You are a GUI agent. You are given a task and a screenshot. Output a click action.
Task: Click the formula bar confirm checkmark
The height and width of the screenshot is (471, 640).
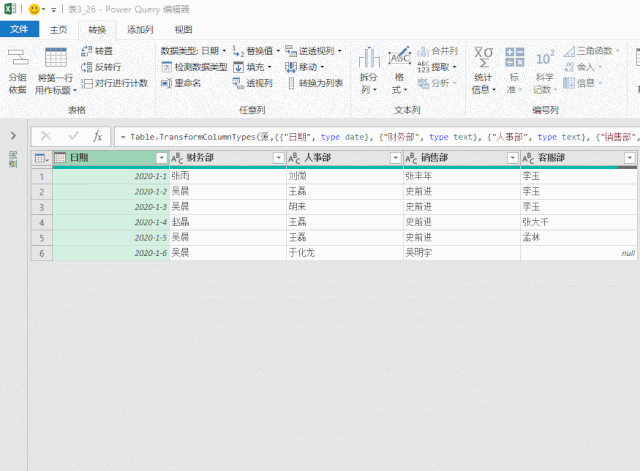(x=73, y=136)
